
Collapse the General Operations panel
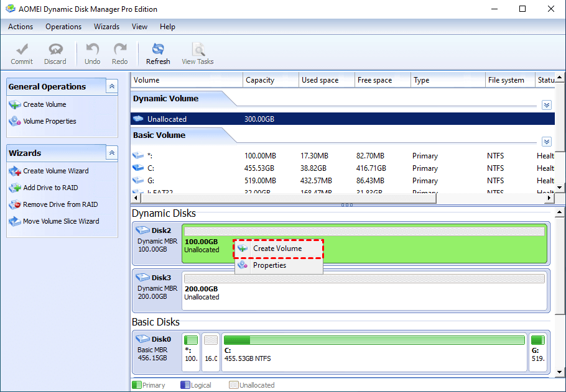click(x=112, y=86)
